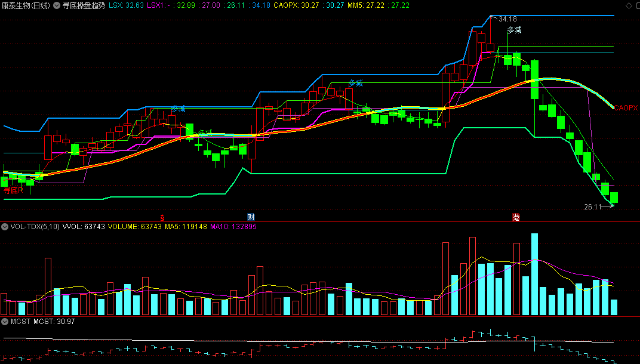
Task: Select the 26.11 value in the header
Action: tap(236, 5)
